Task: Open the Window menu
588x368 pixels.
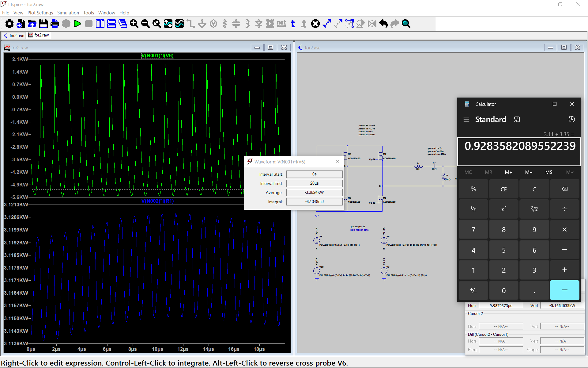Action: (x=107, y=13)
